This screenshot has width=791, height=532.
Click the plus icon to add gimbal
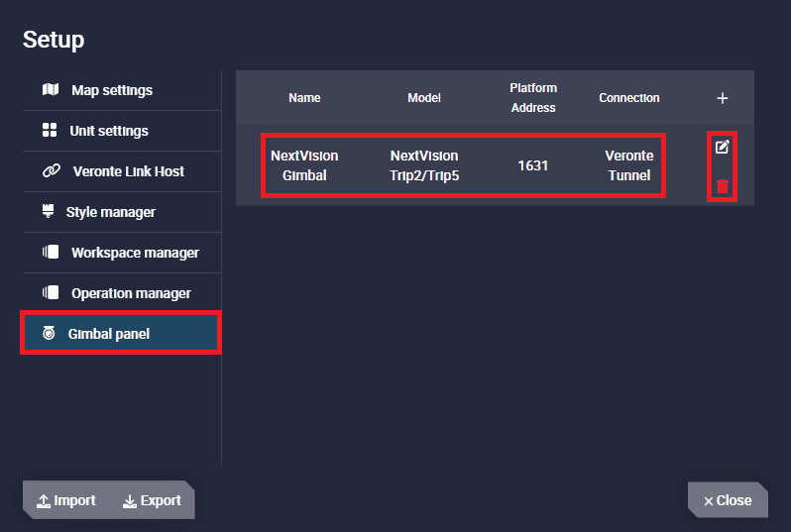pos(722,98)
